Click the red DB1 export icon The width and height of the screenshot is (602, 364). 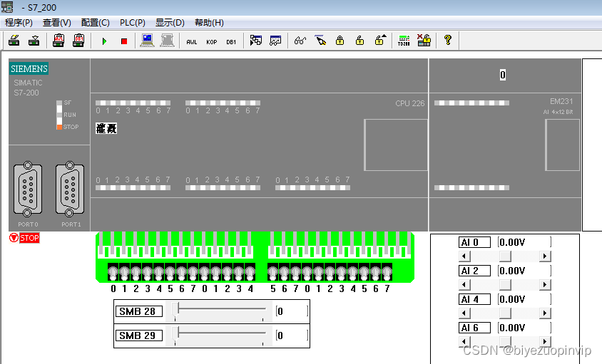(78, 41)
